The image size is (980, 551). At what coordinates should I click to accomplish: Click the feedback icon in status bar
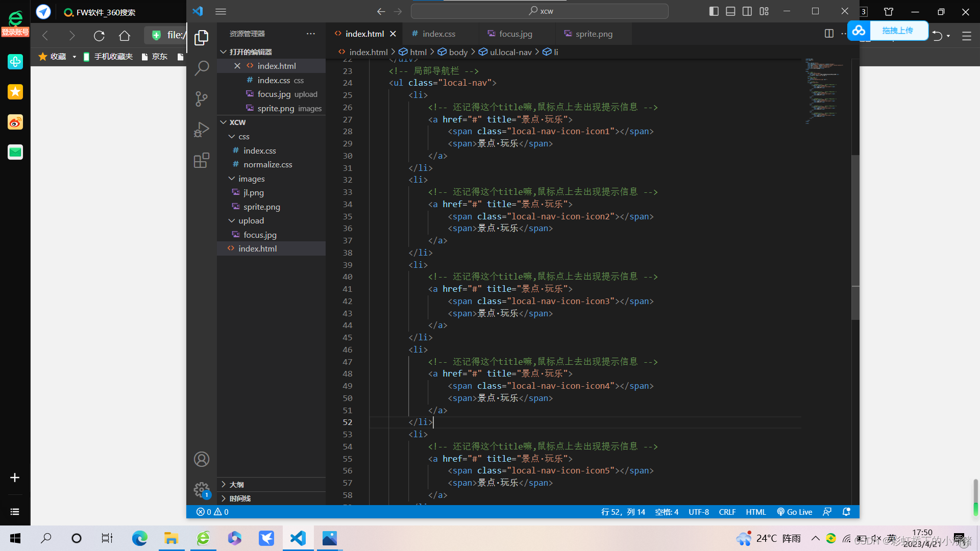pyautogui.click(x=827, y=512)
